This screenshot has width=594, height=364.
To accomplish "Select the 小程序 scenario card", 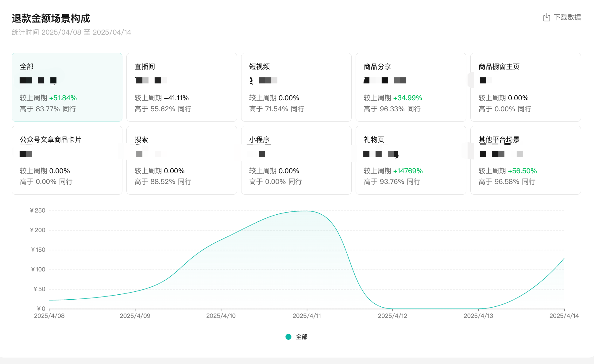I will (x=296, y=160).
